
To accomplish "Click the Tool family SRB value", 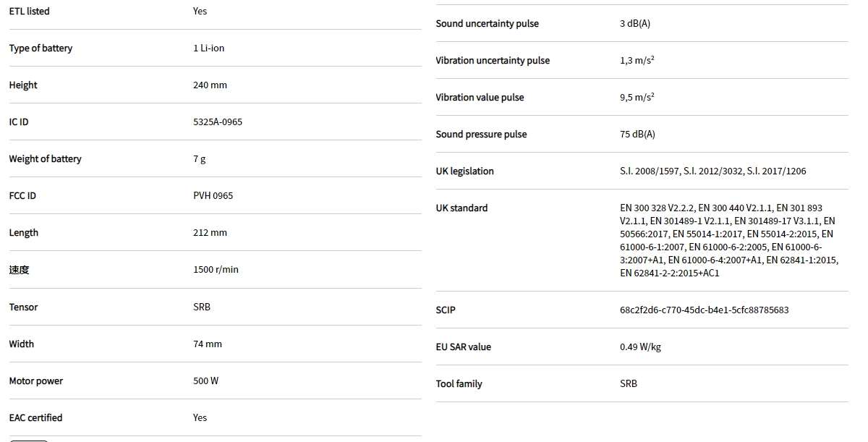I will click(x=628, y=384).
